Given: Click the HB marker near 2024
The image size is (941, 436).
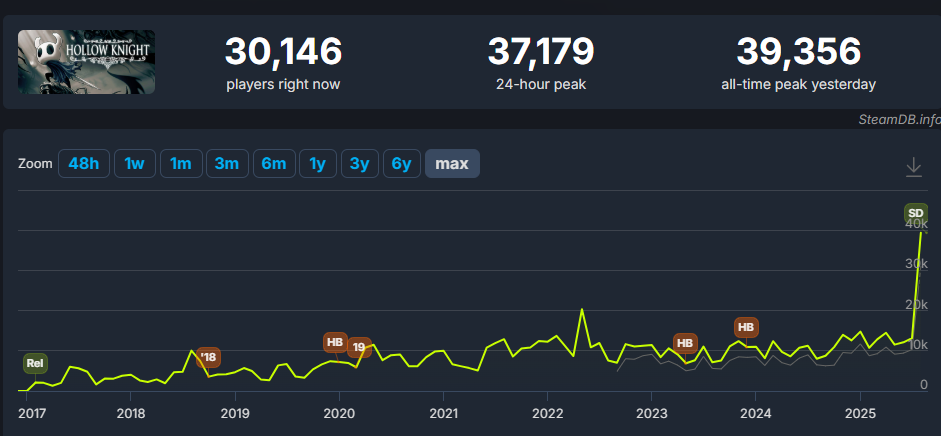Looking at the screenshot, I should [x=746, y=327].
